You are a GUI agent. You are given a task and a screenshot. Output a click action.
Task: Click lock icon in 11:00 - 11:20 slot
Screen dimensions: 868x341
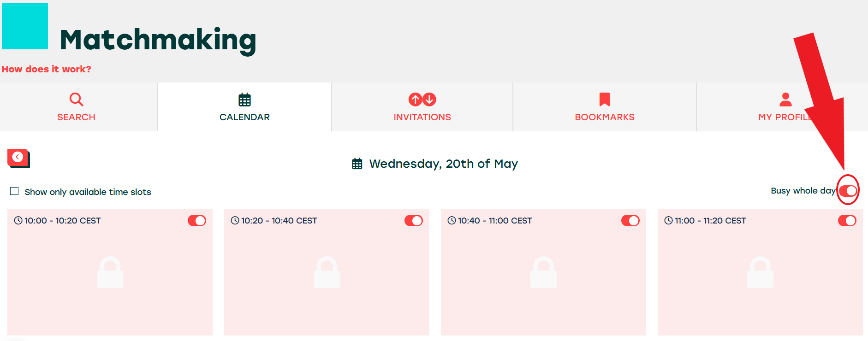(x=760, y=272)
